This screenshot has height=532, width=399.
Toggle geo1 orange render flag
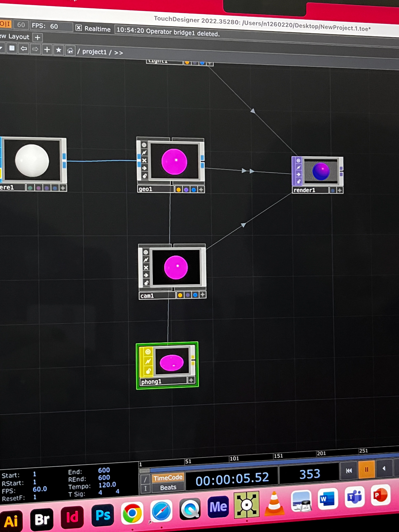tap(179, 190)
